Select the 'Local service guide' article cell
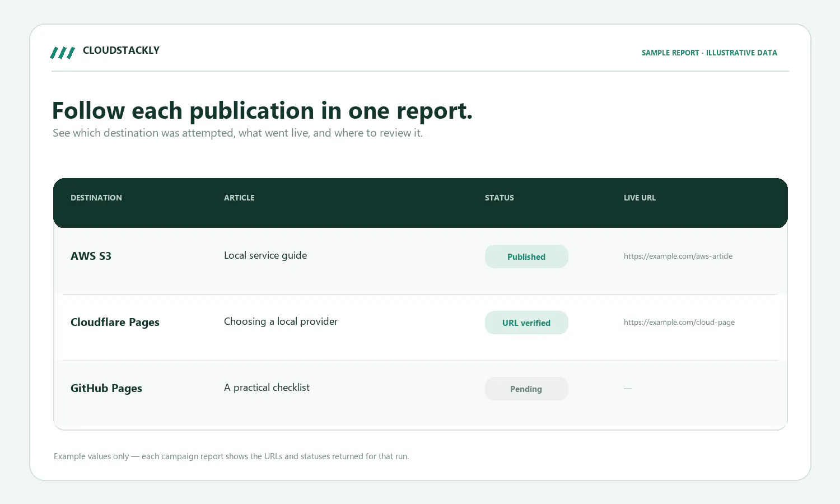Image resolution: width=840 pixels, height=504 pixels. tap(265, 255)
